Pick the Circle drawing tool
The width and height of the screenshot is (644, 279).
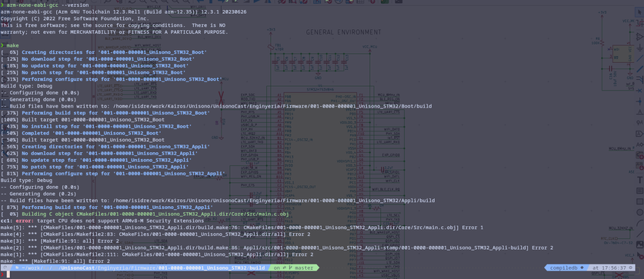(x=640, y=212)
